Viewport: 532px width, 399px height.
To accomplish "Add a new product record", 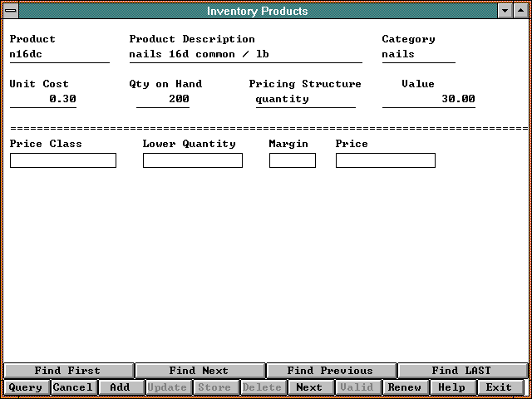I will pos(120,387).
